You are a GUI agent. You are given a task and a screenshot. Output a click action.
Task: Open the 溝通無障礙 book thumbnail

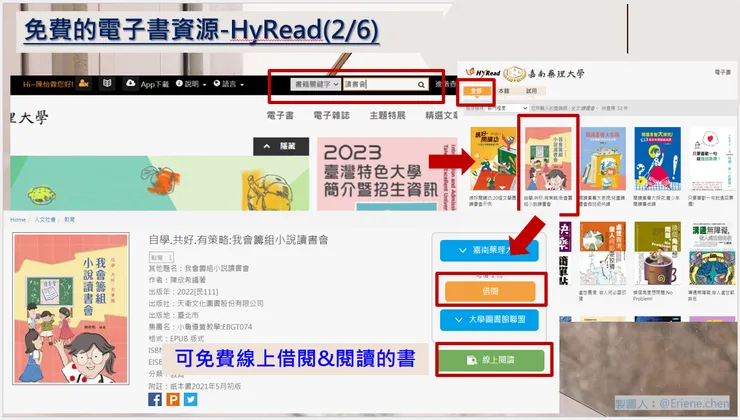coord(712,253)
